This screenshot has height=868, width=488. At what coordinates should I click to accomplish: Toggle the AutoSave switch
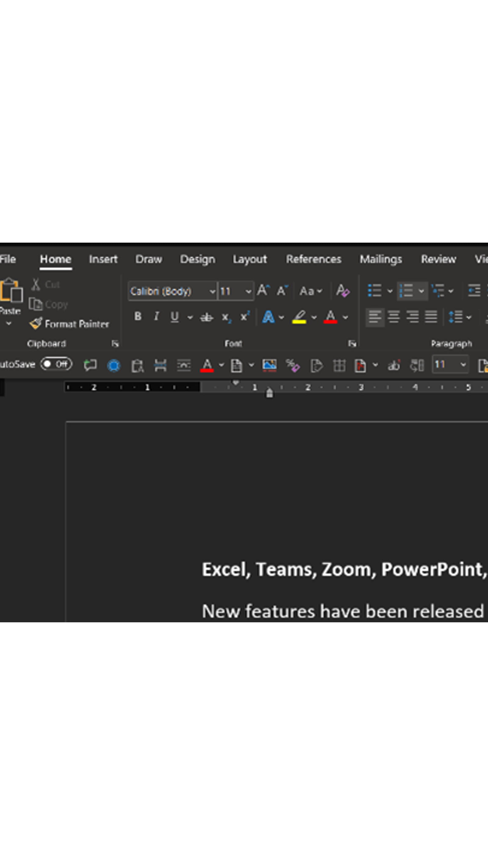56,364
